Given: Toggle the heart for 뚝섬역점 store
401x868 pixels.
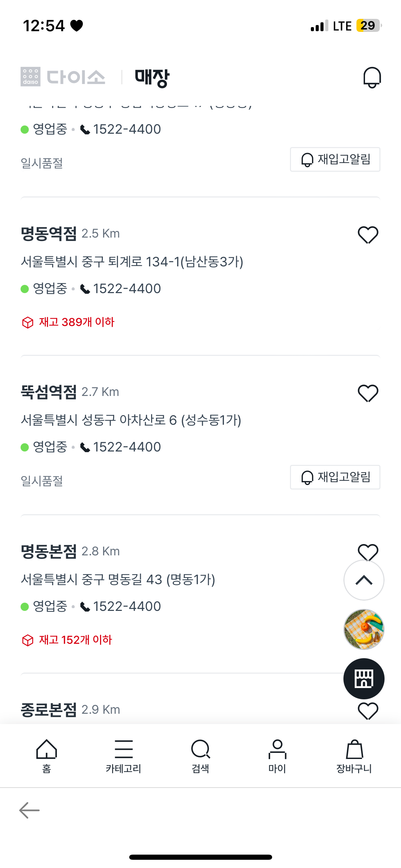Looking at the screenshot, I should [x=368, y=393].
